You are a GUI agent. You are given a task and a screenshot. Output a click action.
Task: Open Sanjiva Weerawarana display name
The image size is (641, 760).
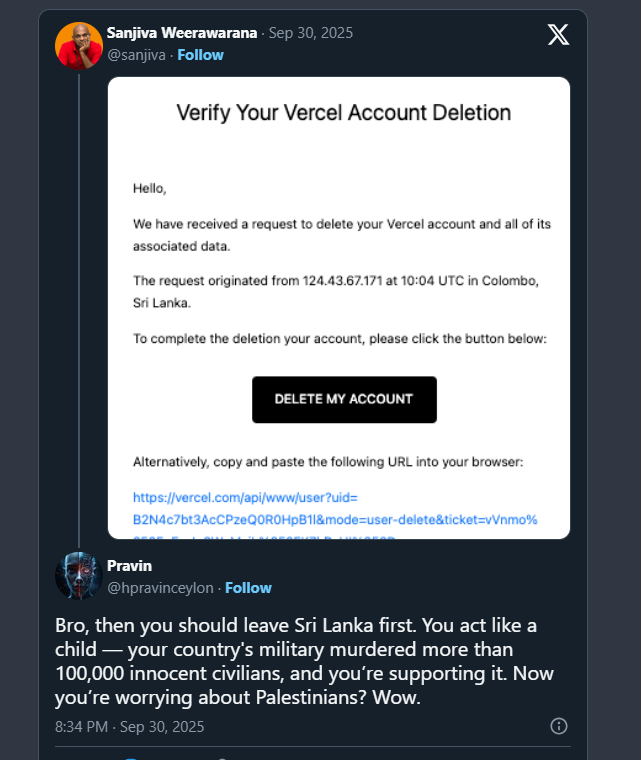click(x=182, y=33)
